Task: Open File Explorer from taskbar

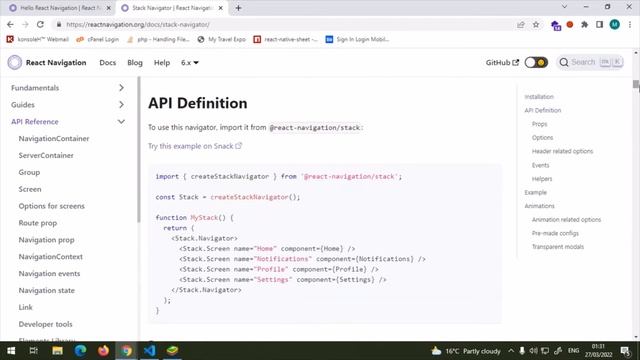Action: (x=57, y=351)
